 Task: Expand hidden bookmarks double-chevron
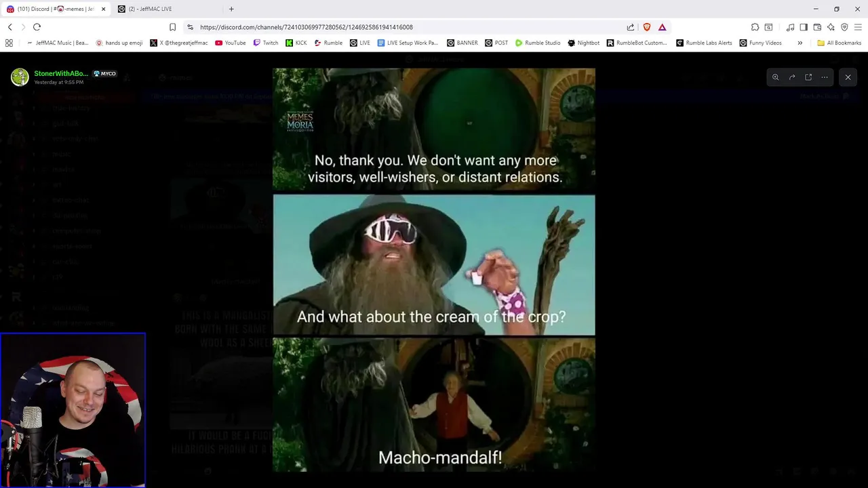[800, 43]
